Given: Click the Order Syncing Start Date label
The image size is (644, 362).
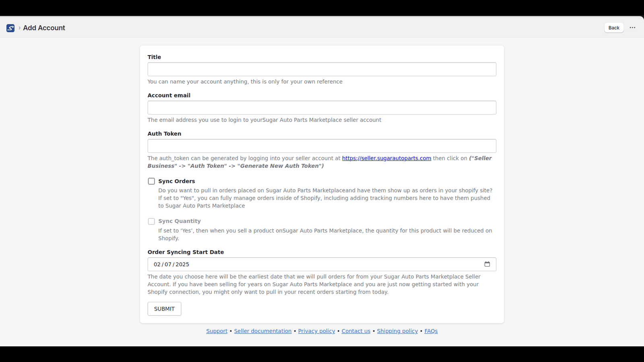Looking at the screenshot, I should coord(186,252).
